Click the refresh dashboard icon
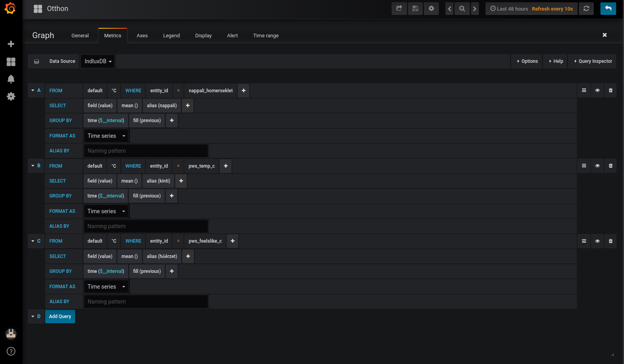Viewport: 624px width, 364px height. click(x=586, y=9)
